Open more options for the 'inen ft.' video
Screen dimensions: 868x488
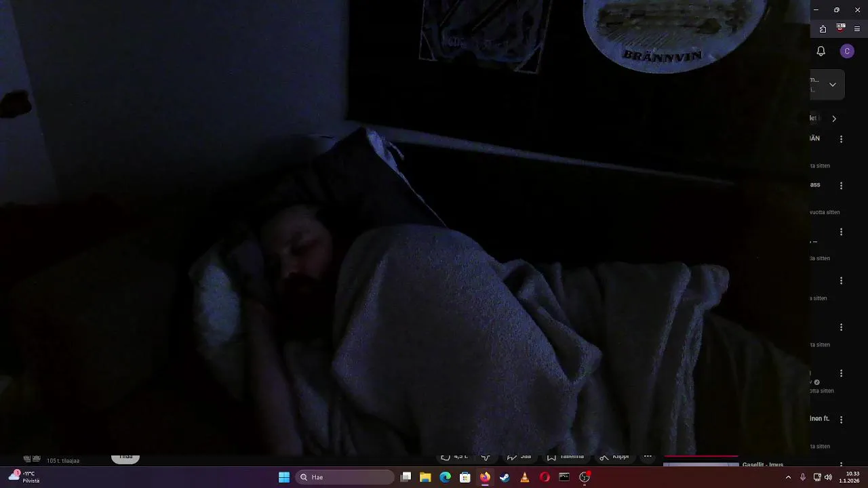click(x=841, y=420)
